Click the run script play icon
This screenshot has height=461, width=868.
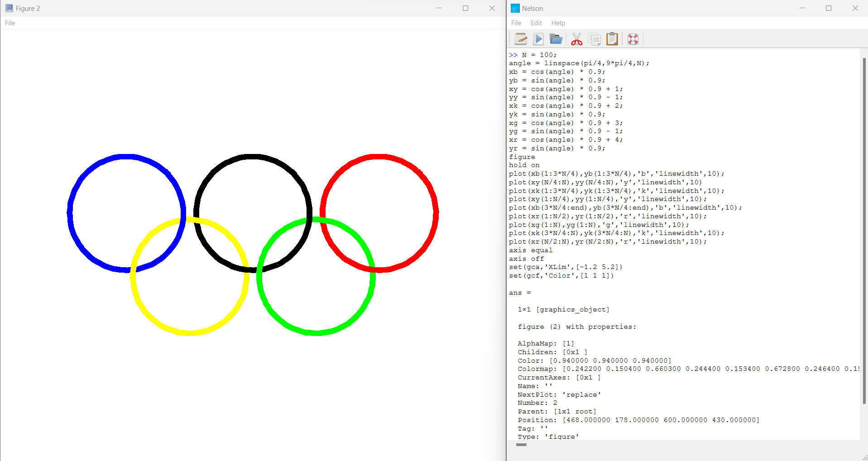point(538,39)
